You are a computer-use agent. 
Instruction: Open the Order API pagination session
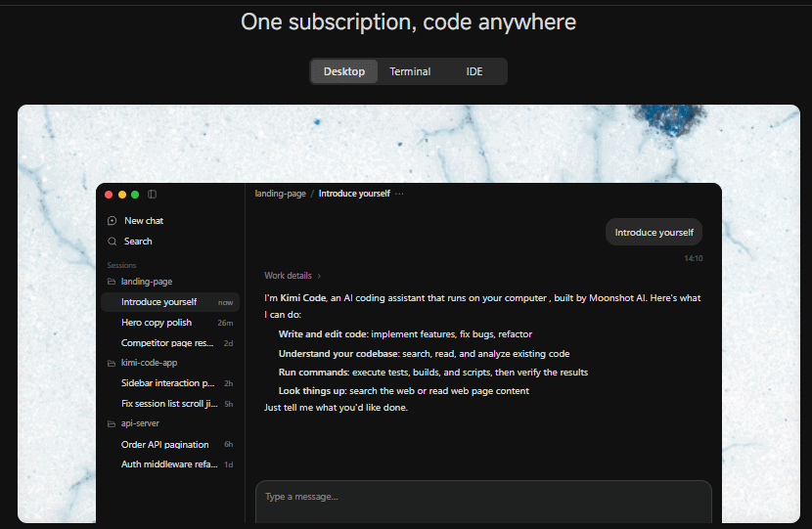pyautogui.click(x=170, y=444)
